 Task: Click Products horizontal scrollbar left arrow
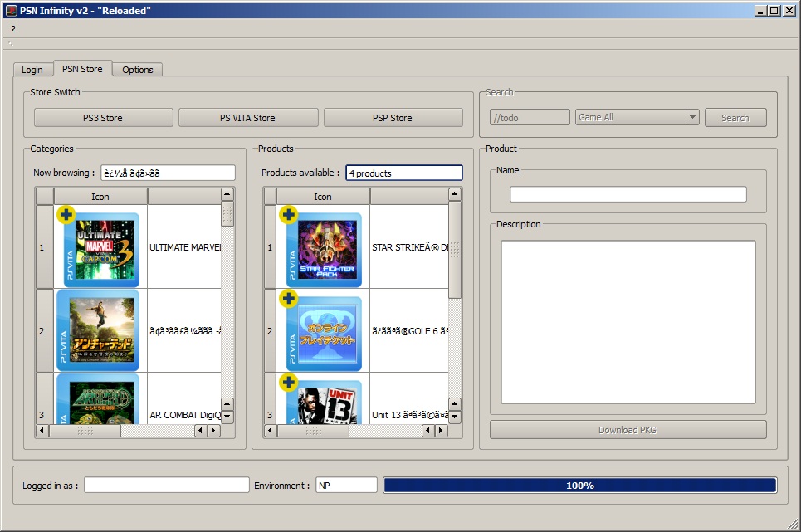click(x=271, y=431)
